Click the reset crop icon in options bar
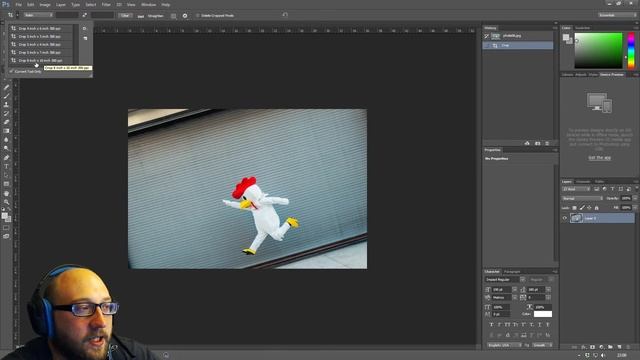640x360 pixels. coord(285,15)
